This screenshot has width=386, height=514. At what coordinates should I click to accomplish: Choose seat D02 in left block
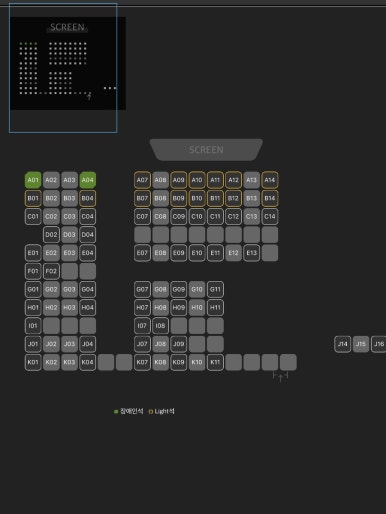[x=51, y=235]
